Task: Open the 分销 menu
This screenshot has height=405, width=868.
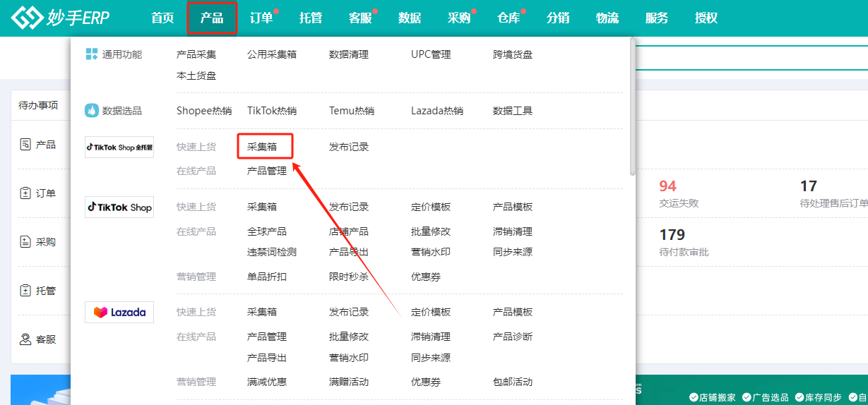Action: 558,18
